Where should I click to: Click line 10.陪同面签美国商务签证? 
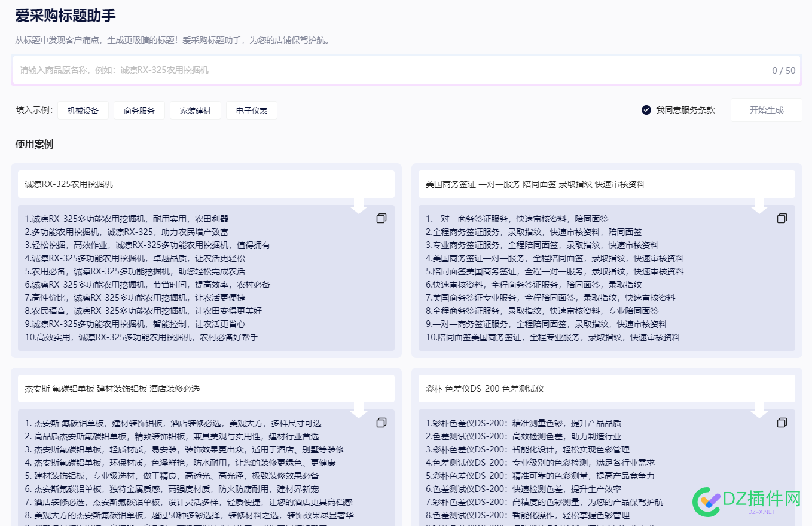553,337
